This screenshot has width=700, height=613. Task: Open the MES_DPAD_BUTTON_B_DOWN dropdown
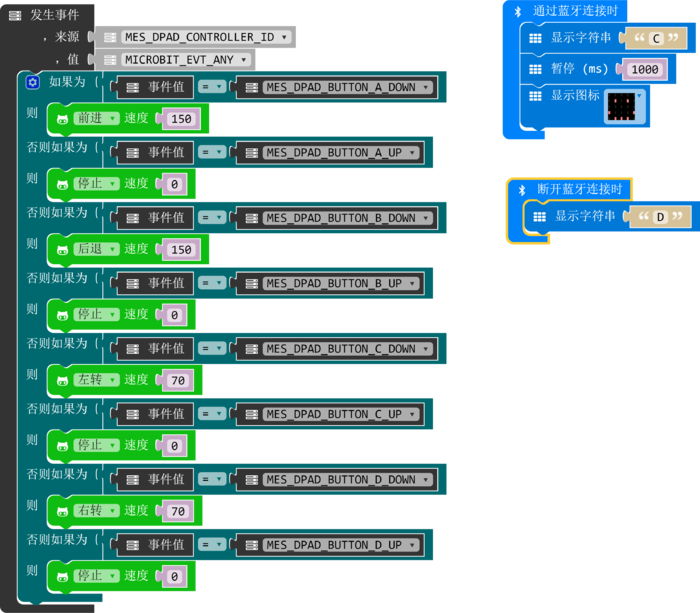coord(348,218)
